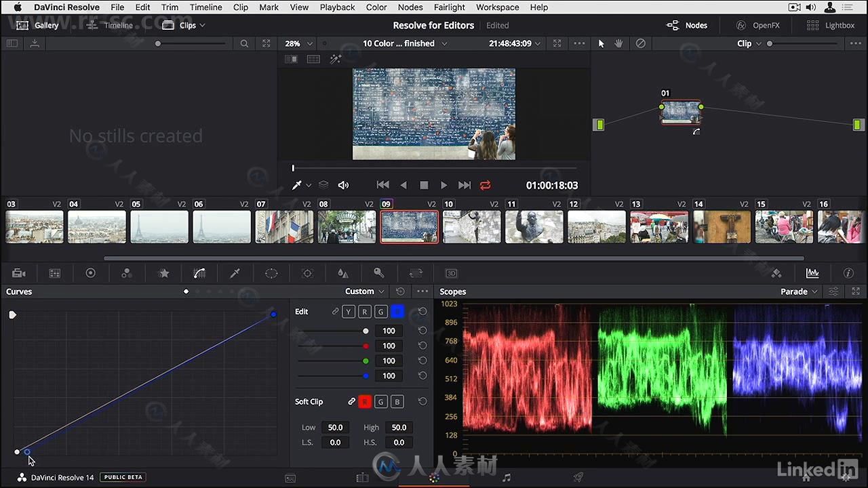Open the Information panel icon
Image resolution: width=868 pixels, height=488 pixels.
tap(848, 273)
